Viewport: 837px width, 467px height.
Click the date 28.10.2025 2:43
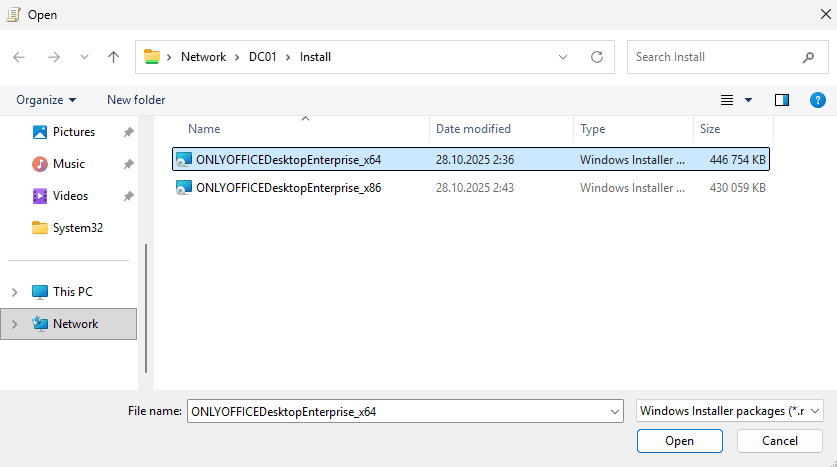pos(475,188)
